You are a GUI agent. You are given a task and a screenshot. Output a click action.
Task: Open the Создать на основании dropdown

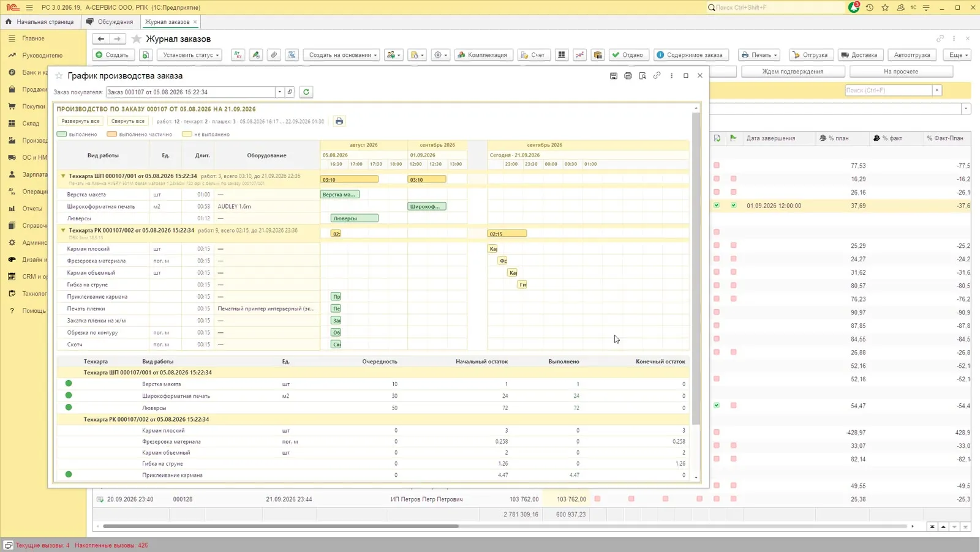(342, 54)
